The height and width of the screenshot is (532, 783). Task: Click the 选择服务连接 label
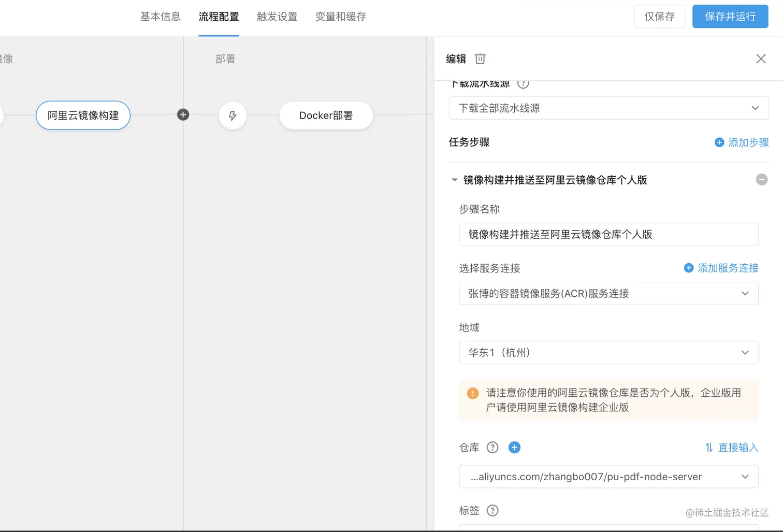[489, 268]
